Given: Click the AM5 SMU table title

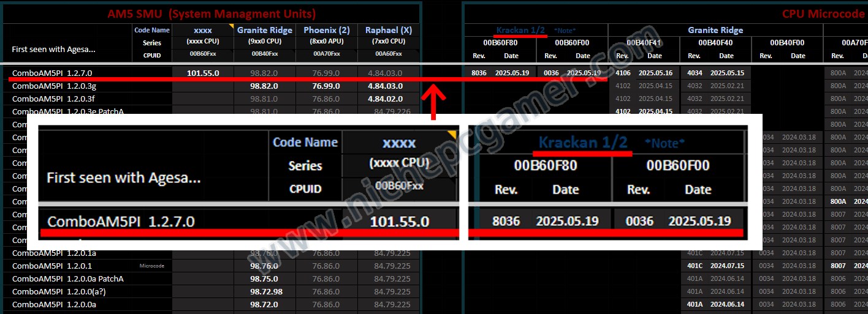Looking at the screenshot, I should coord(211,13).
